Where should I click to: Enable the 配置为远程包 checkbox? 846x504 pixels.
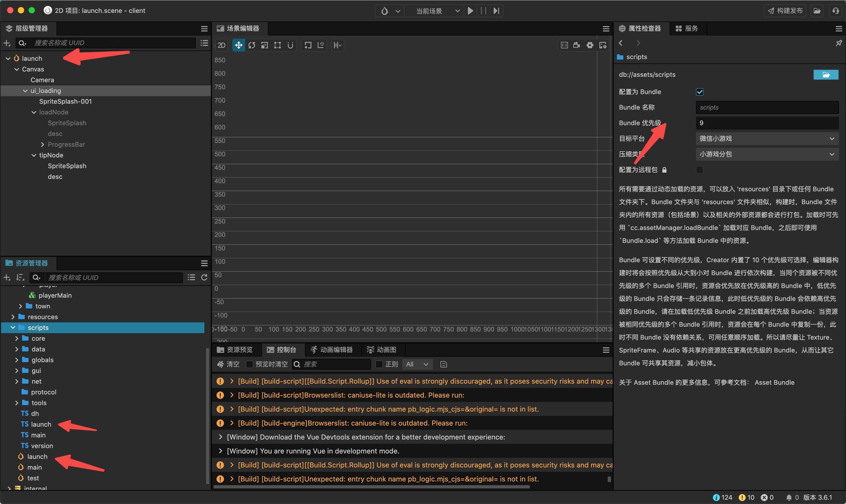[699, 170]
